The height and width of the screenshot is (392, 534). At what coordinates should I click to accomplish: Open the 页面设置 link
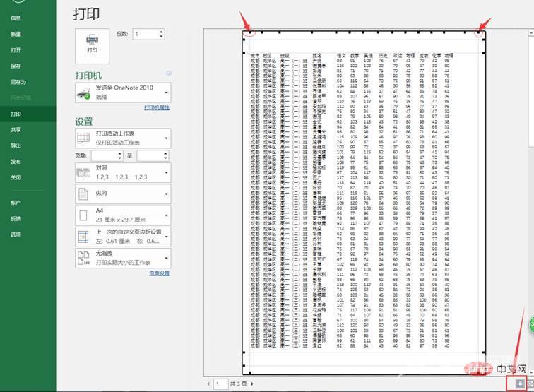tap(159, 273)
